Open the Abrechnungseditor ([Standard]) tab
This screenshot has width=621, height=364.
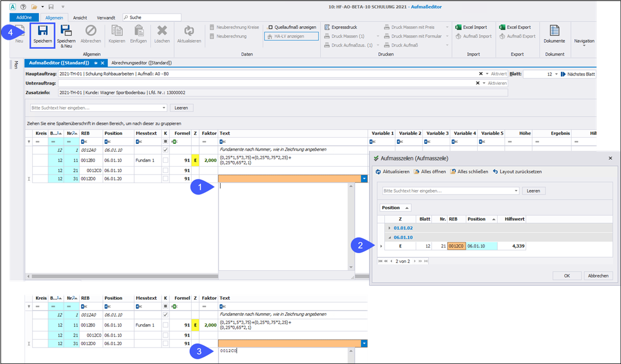pyautogui.click(x=142, y=63)
